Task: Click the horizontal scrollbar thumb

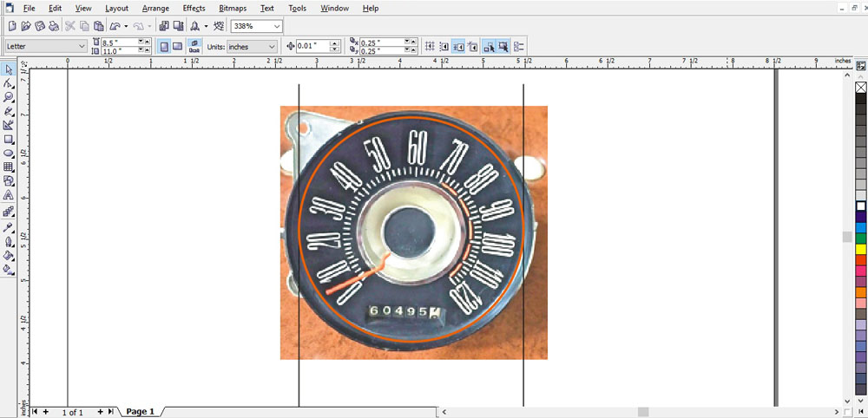Action: coord(642,412)
